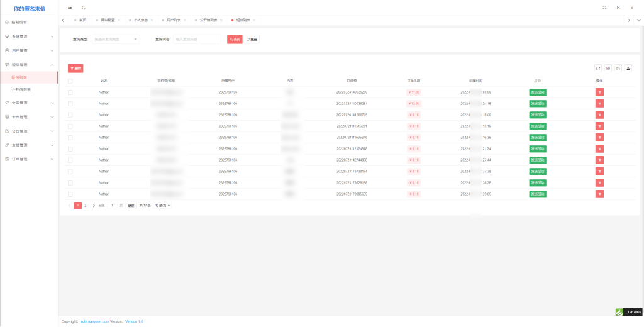
Task: Click the page refresh icon in the header
Action: [84, 8]
